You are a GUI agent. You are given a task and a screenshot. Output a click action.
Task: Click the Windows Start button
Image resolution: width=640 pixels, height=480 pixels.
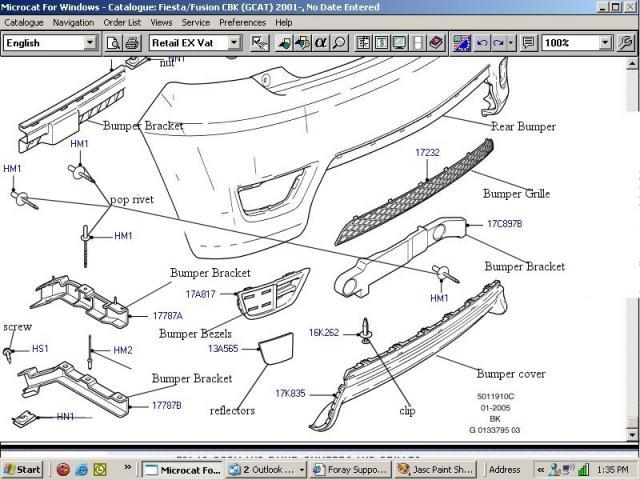click(x=22, y=469)
